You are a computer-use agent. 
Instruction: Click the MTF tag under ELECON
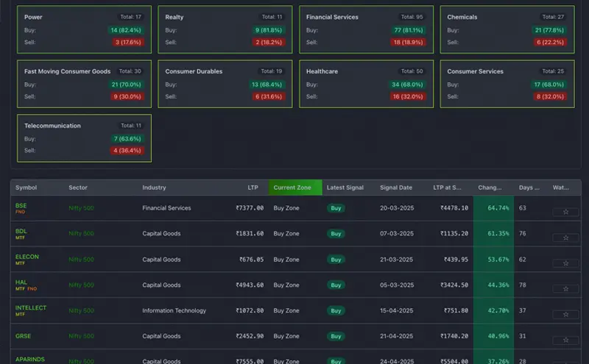pyautogui.click(x=21, y=263)
